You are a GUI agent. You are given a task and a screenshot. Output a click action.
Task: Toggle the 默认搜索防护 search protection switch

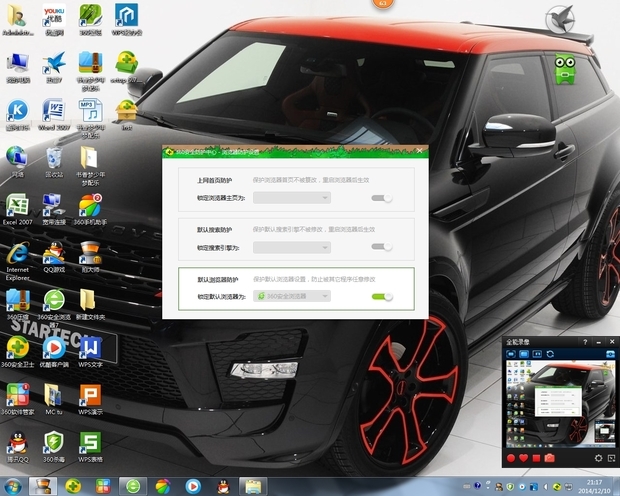tap(381, 247)
